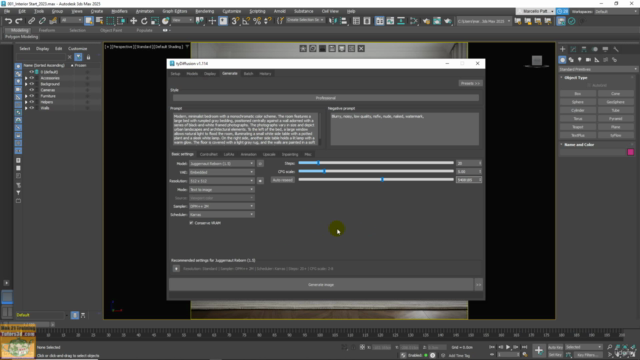Click the Presets >> button
This screenshot has height=360, width=640.
[470, 83]
